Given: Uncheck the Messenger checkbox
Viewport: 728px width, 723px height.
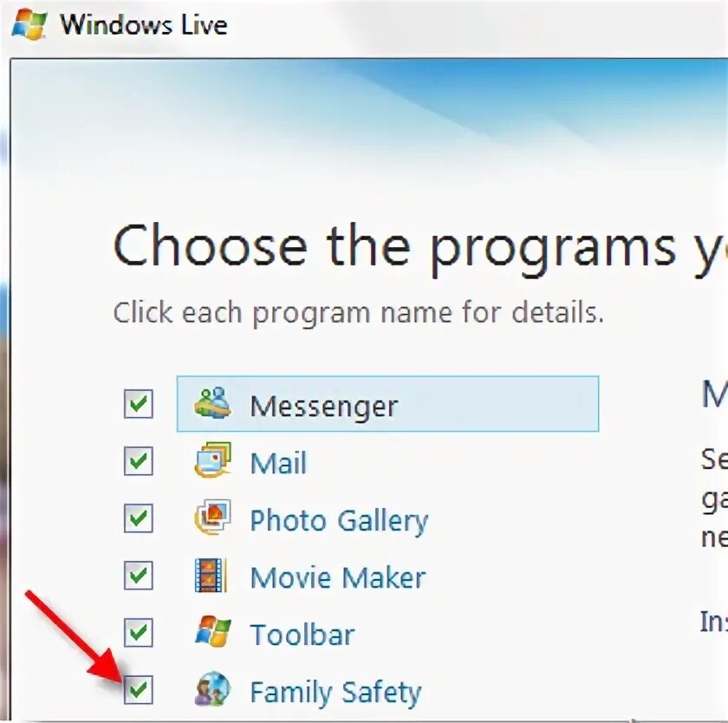Looking at the screenshot, I should 139,403.
